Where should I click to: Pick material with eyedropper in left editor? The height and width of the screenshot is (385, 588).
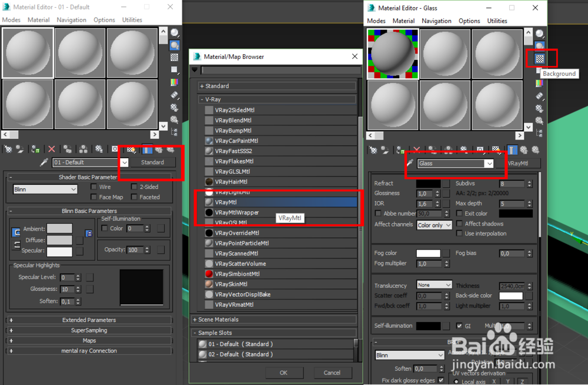click(x=44, y=162)
